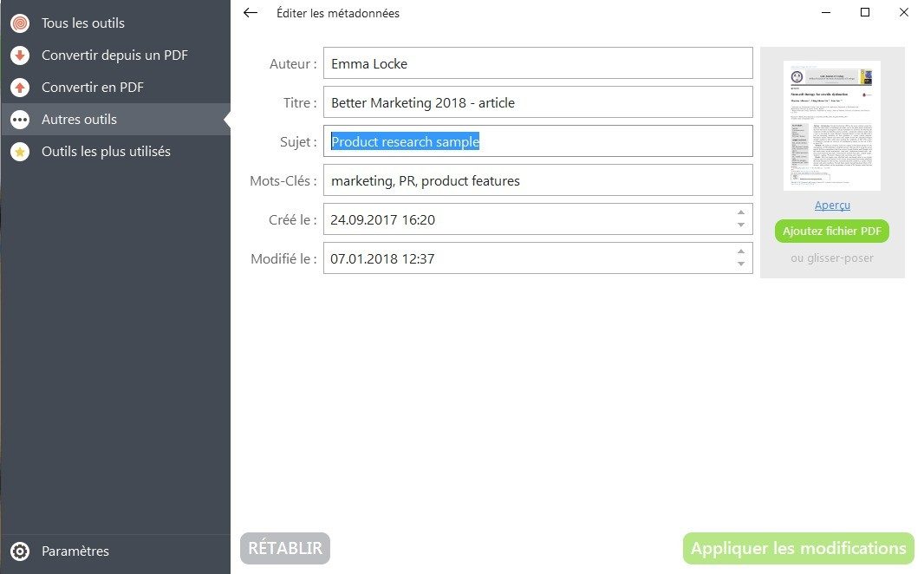Click the spiral icon beside Tous les outils
The width and height of the screenshot is (924, 574).
(20, 23)
